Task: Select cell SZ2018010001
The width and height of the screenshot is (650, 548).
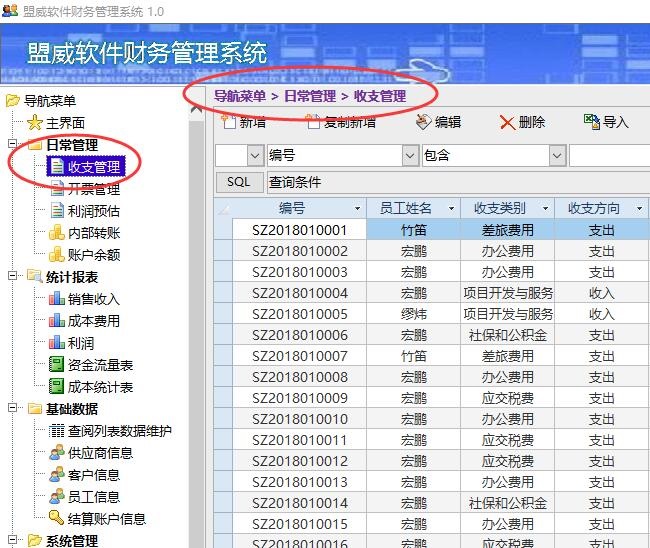Action: tap(299, 230)
